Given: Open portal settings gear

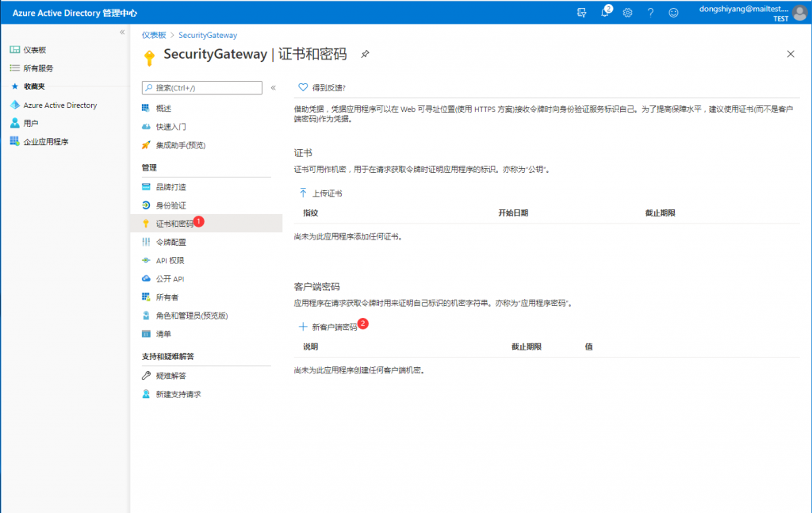Looking at the screenshot, I should (627, 13).
